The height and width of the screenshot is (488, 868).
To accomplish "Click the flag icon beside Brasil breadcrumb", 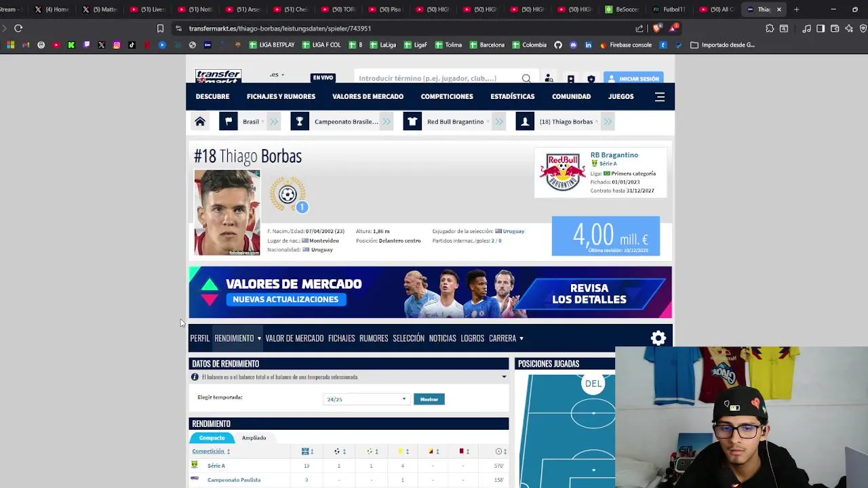I will (228, 121).
